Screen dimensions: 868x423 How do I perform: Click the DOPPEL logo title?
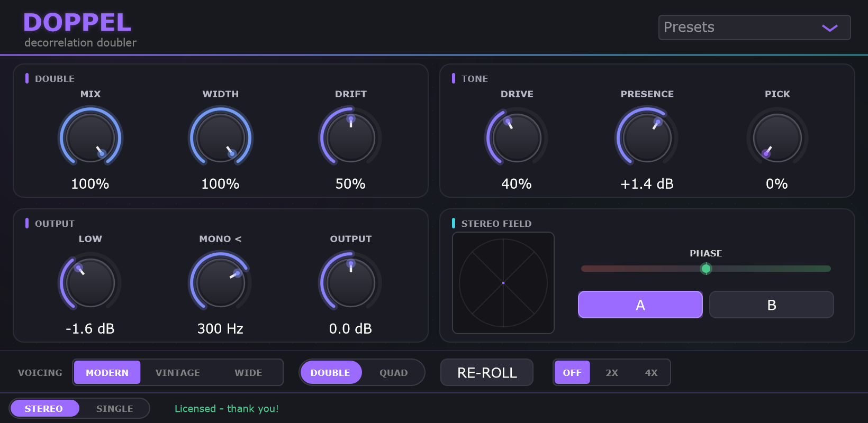click(77, 23)
